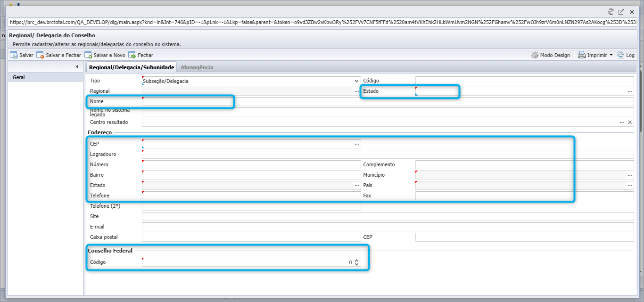
Task: Choose Salvar e Novo in toolbar
Action: [x=105, y=55]
